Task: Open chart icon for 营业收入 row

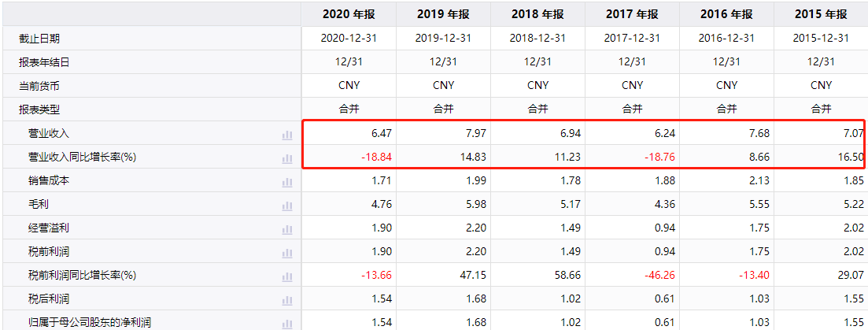Action: point(286,135)
